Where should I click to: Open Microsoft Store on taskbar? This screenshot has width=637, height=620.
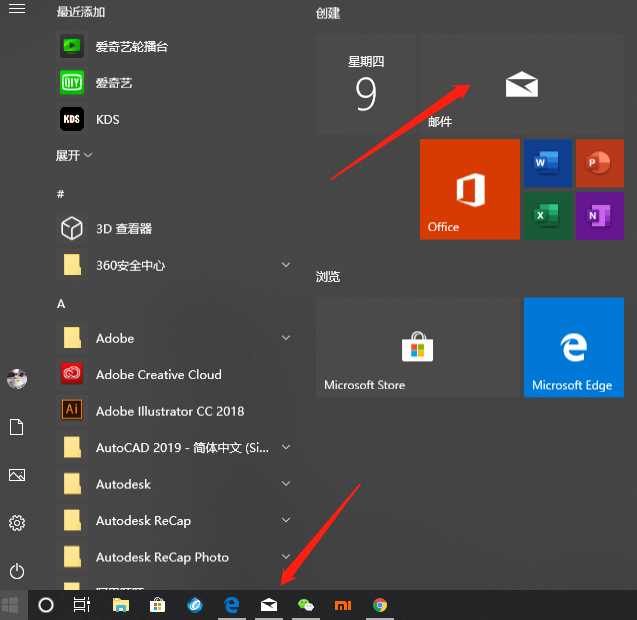coord(157,605)
